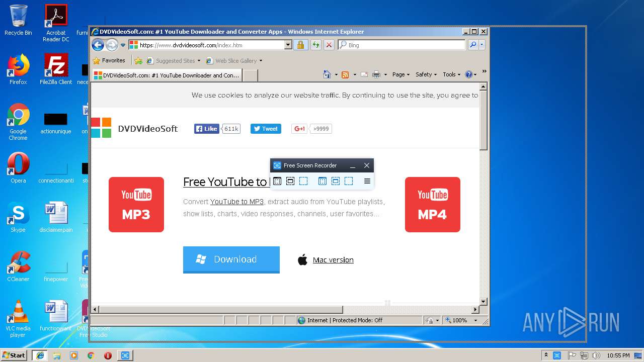Click the Add to Favorites Bar icon
Image resolution: width=644 pixels, height=362 pixels.
[138, 61]
